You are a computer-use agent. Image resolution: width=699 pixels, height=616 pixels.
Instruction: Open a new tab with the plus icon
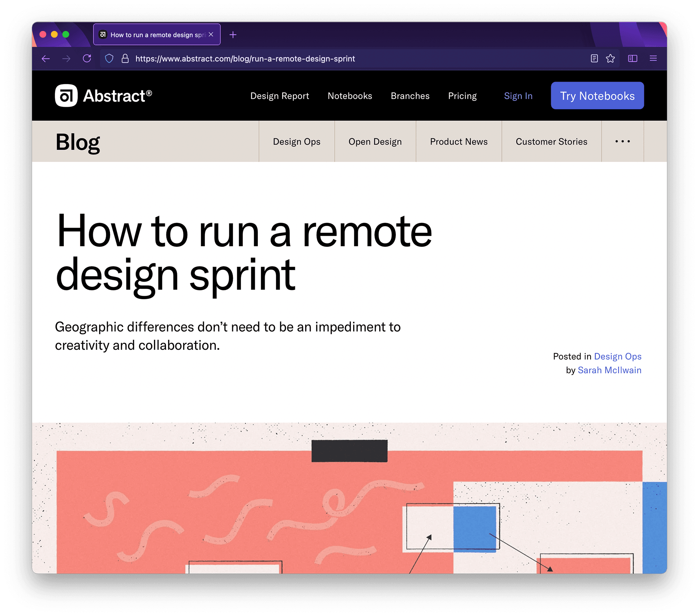233,35
